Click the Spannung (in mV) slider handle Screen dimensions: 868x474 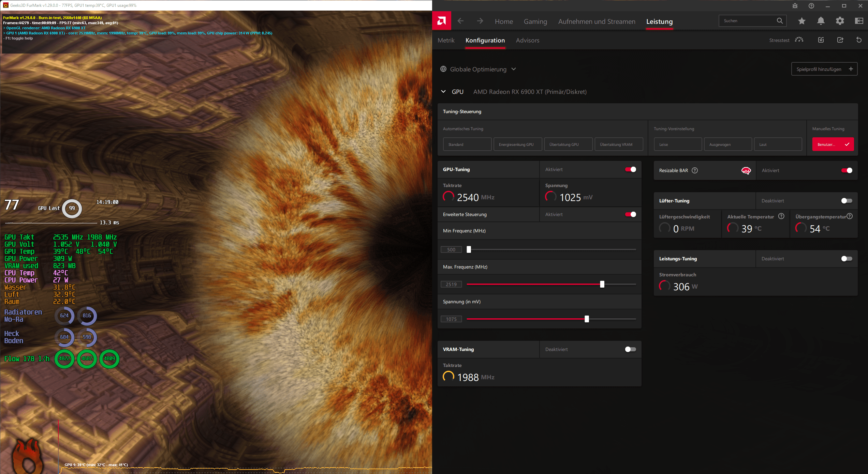[587, 319]
